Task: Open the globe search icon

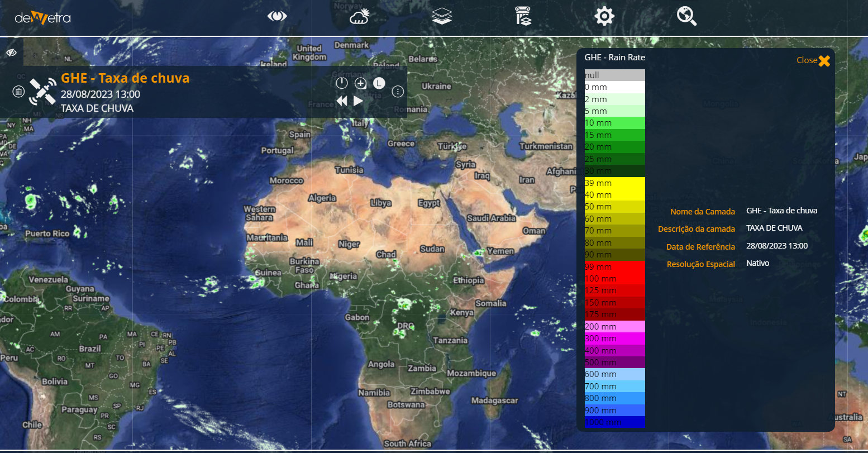Action: 686,16
